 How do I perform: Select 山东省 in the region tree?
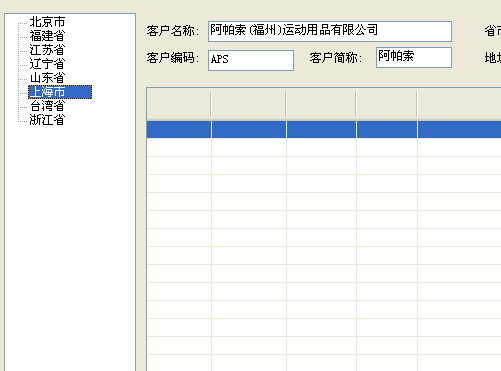(x=47, y=78)
